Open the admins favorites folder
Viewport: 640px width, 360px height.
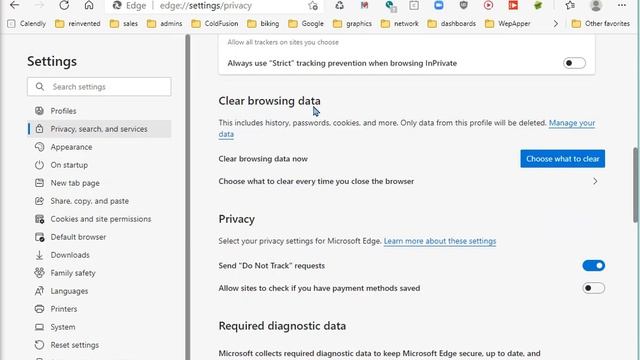[165, 24]
